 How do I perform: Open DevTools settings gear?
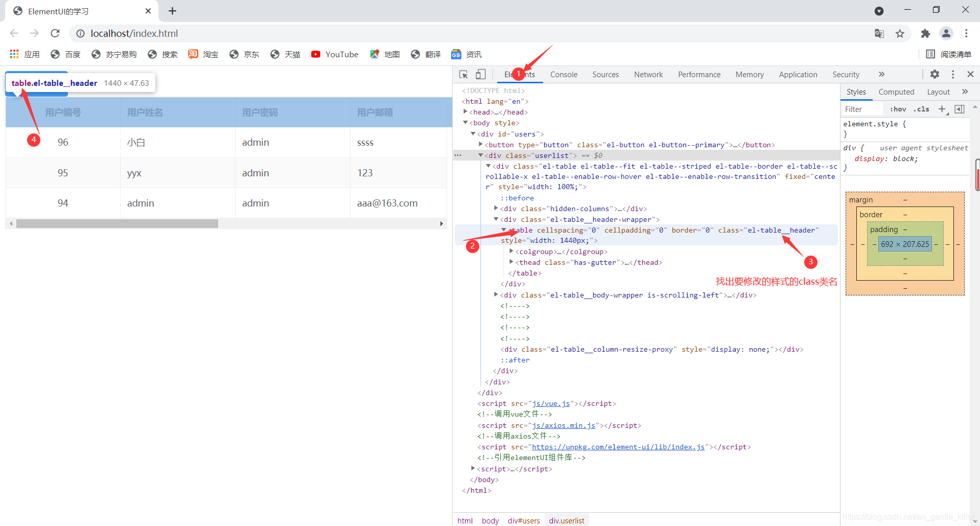[935, 75]
